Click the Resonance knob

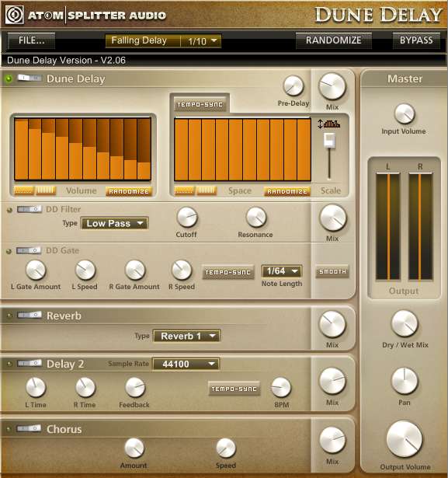[256, 218]
